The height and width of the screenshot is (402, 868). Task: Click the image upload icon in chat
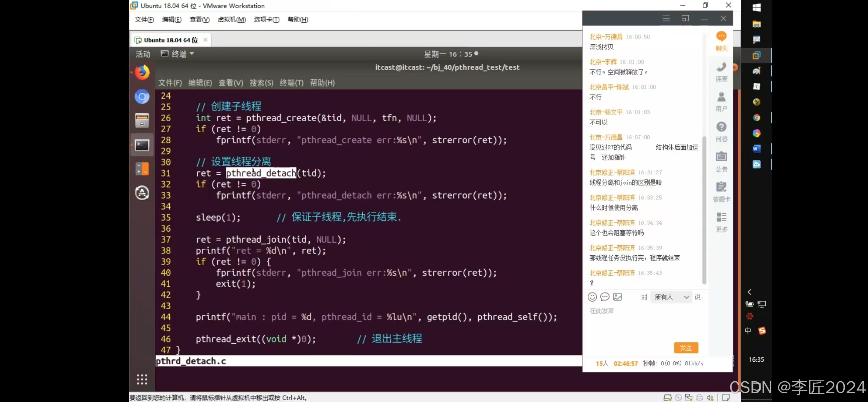pyautogui.click(x=617, y=297)
